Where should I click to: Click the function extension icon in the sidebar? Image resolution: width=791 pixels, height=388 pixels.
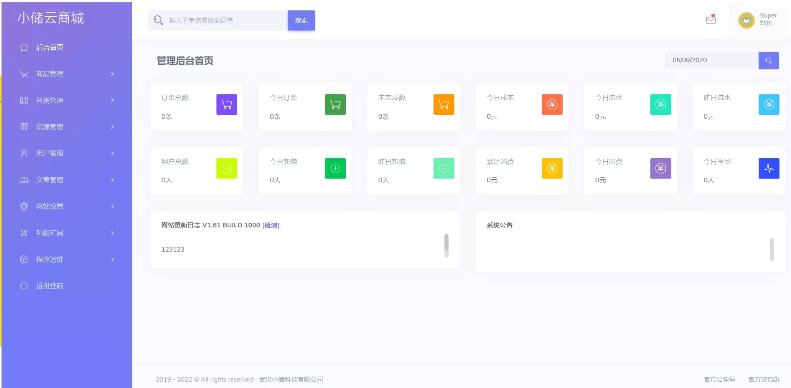[23, 233]
